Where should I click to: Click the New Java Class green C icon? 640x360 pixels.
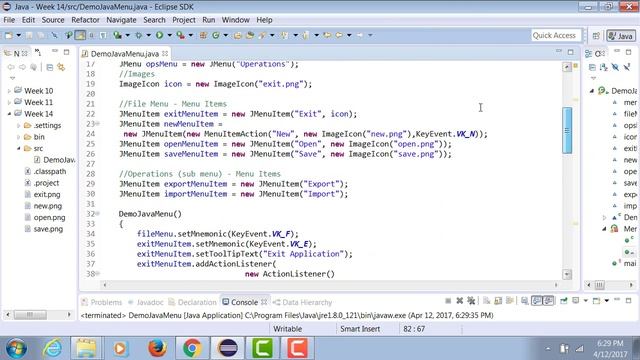[x=216, y=36]
